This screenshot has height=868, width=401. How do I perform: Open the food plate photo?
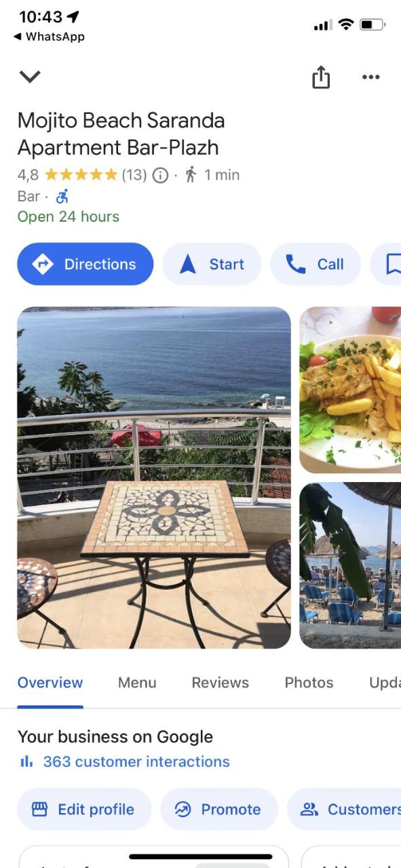[x=350, y=390]
